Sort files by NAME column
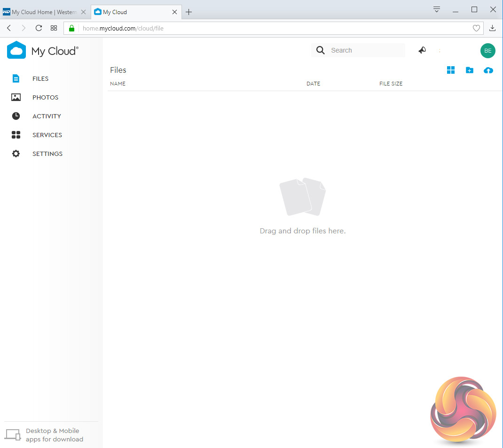 tap(118, 84)
